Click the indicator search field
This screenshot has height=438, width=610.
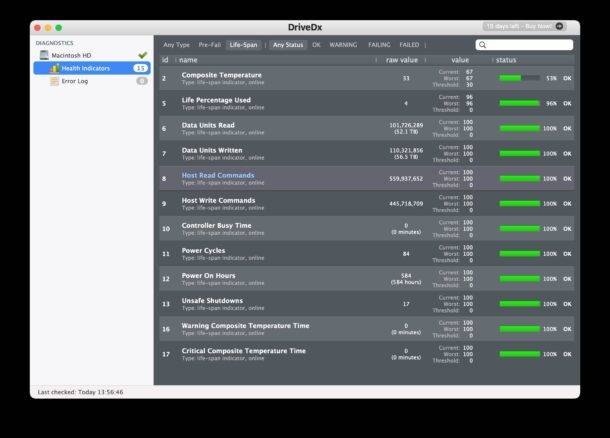524,45
